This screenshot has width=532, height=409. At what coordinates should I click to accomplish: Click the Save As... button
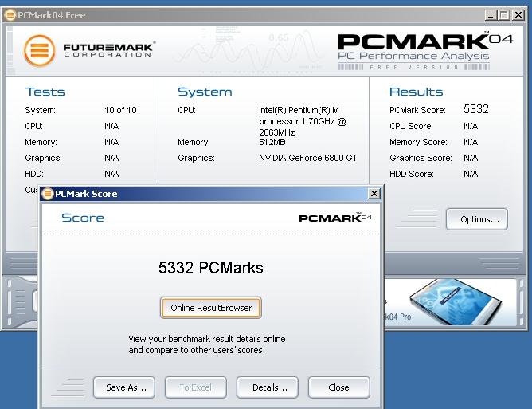click(124, 387)
